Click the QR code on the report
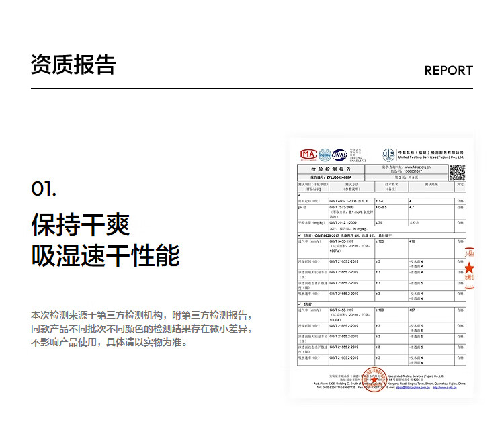 point(457,173)
